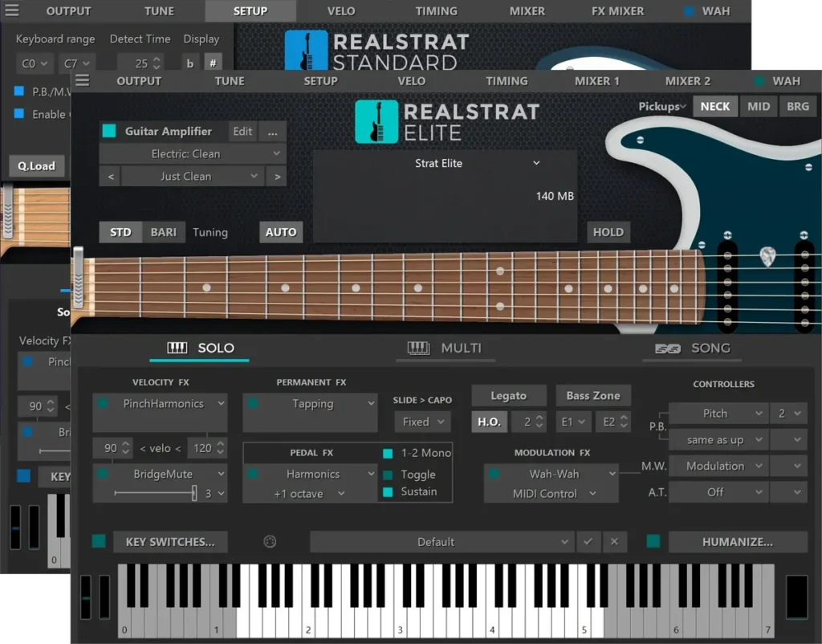Viewport: 822px width, 644px height.
Task: Toggle BridgeMute velocity FX indicator
Action: (103, 474)
